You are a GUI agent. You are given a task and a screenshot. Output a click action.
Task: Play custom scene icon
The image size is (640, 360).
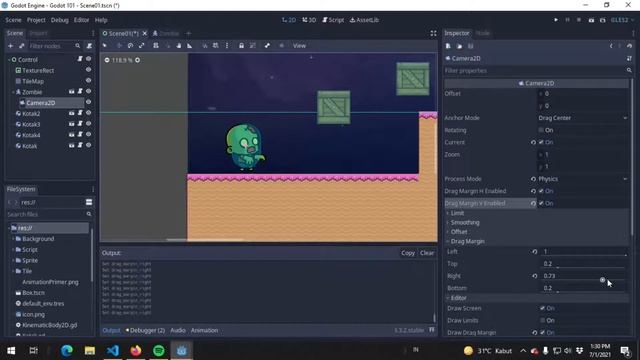[x=602, y=20]
